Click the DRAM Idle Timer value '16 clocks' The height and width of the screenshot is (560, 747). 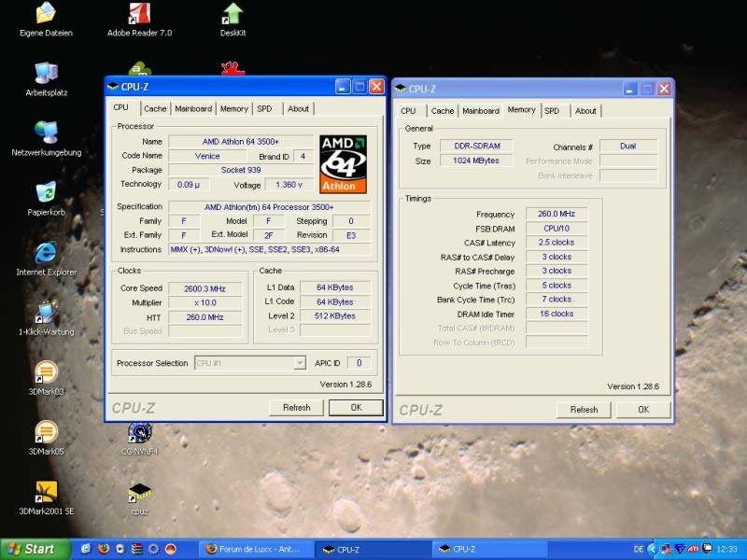(556, 314)
